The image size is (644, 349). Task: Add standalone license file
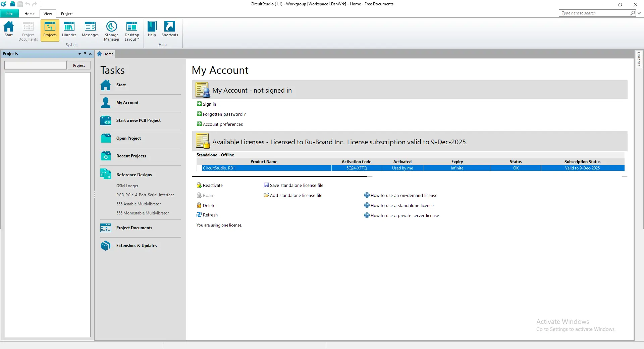(x=293, y=196)
